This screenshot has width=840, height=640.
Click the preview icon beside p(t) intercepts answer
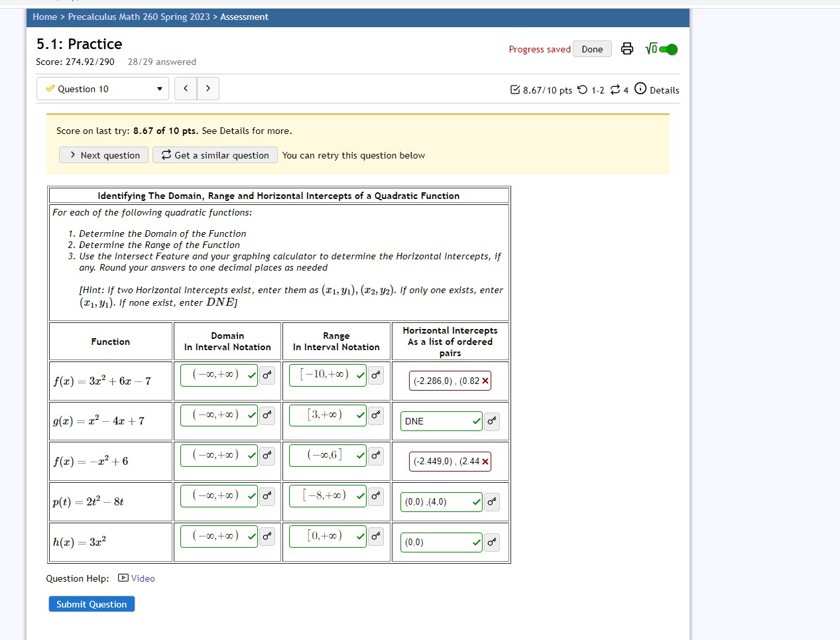(491, 502)
